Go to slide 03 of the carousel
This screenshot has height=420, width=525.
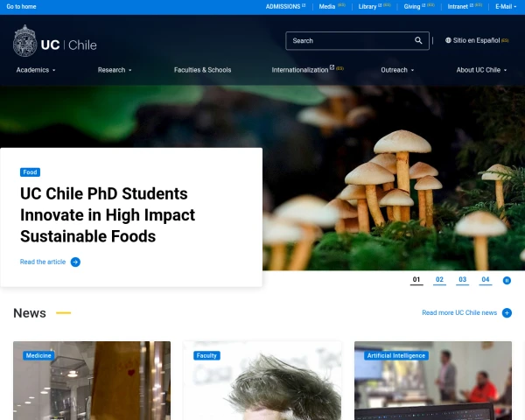462,280
